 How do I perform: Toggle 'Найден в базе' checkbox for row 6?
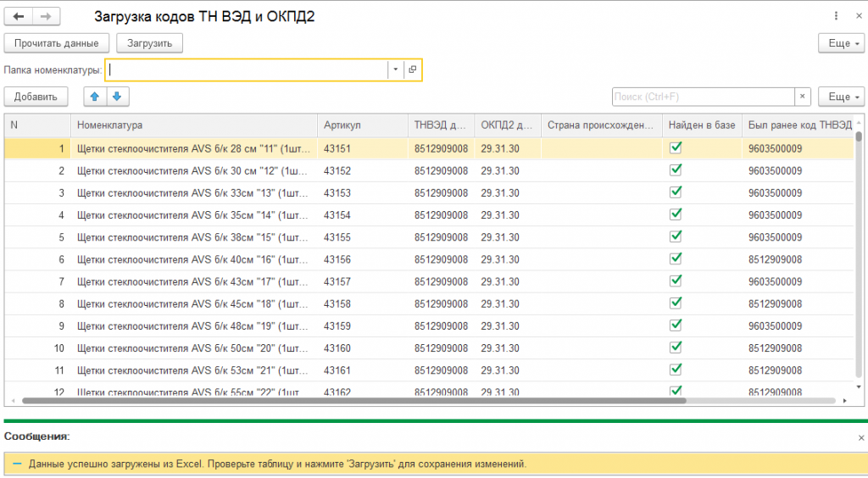676,258
